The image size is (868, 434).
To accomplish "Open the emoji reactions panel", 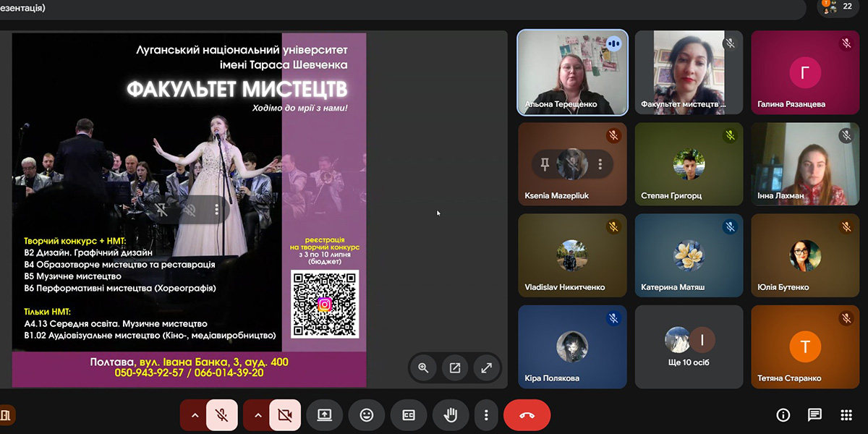I will point(367,415).
